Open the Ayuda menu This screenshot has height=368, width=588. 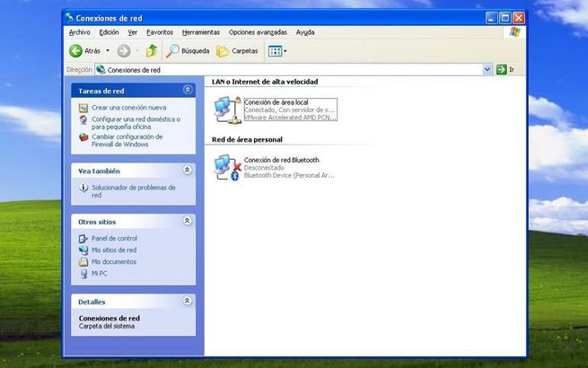coord(305,32)
